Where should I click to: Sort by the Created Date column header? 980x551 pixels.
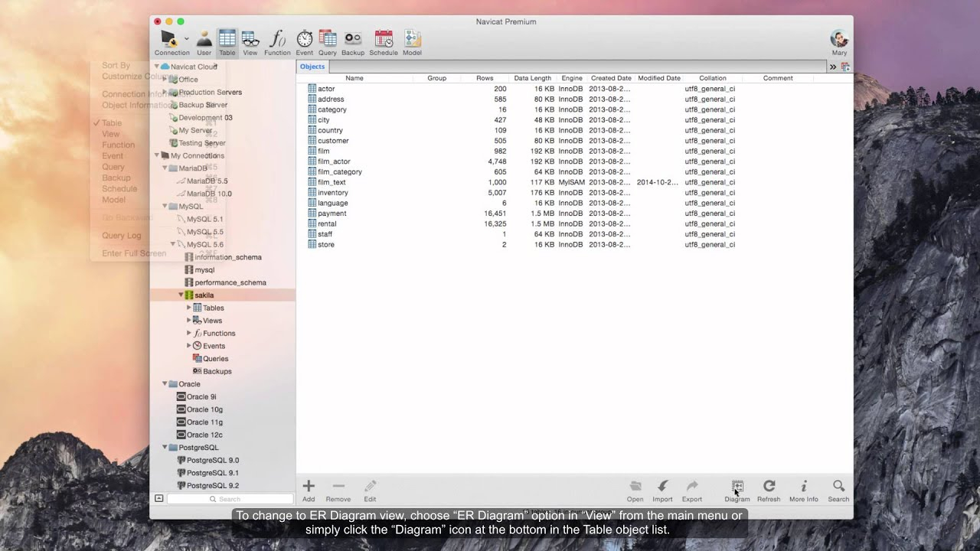point(611,78)
